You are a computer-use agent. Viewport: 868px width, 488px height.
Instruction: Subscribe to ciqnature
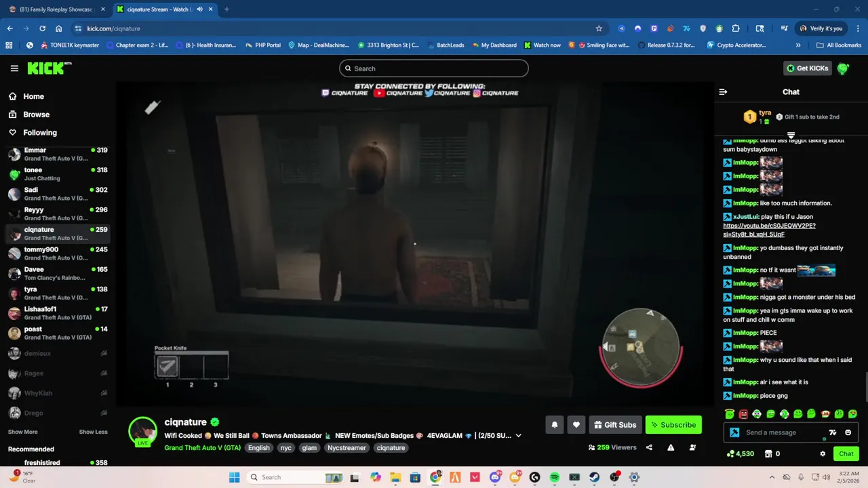(673, 425)
